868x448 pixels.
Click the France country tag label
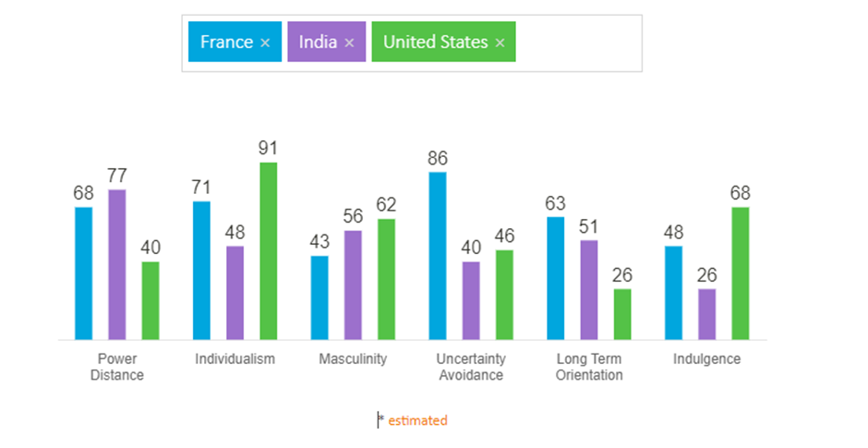pos(226,42)
